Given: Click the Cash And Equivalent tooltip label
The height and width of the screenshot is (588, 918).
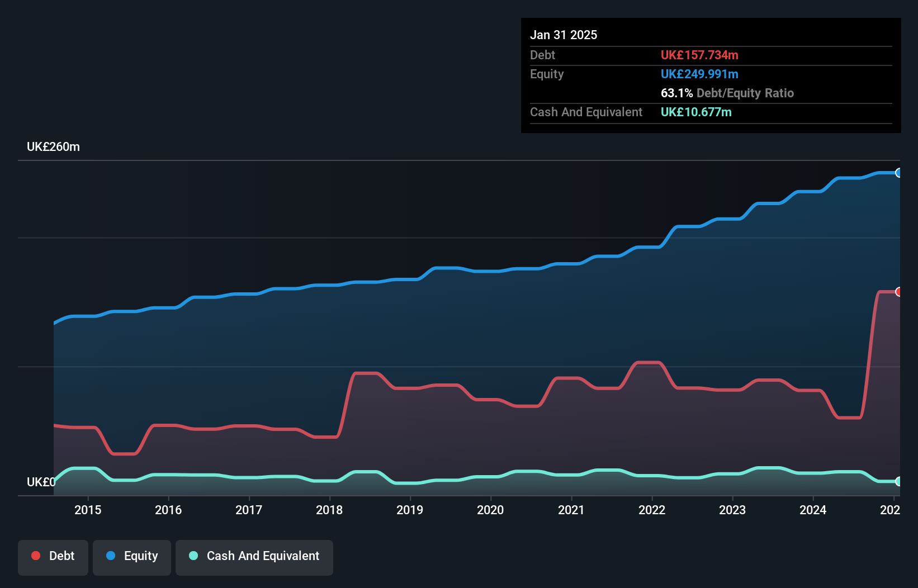Looking at the screenshot, I should pos(586,112).
